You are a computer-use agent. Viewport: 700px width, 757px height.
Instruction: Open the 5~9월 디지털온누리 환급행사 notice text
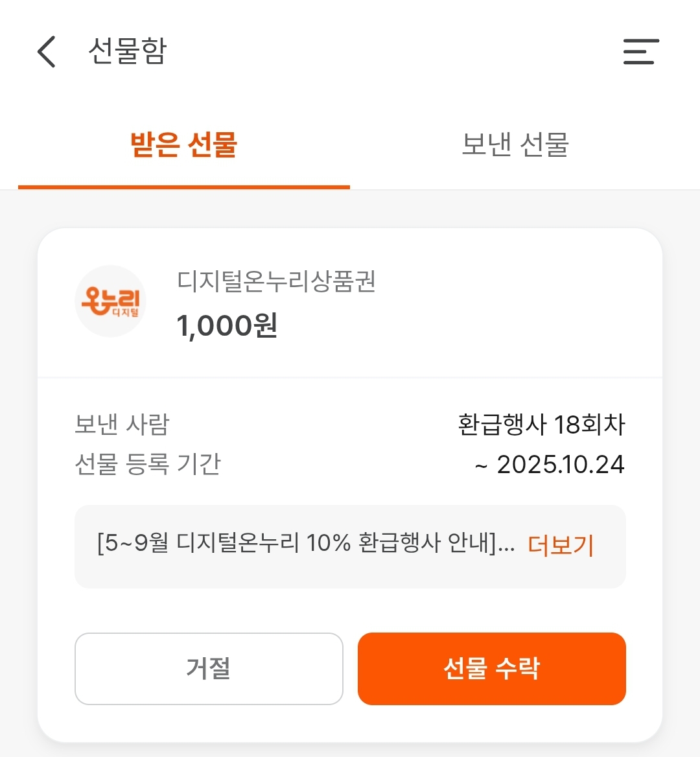pyautogui.click(x=297, y=543)
